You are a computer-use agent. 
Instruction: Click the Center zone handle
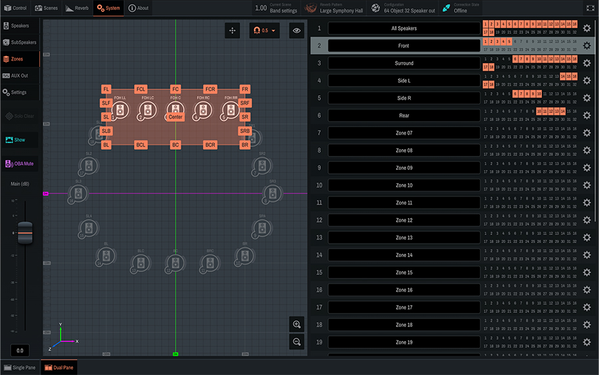coord(175,117)
